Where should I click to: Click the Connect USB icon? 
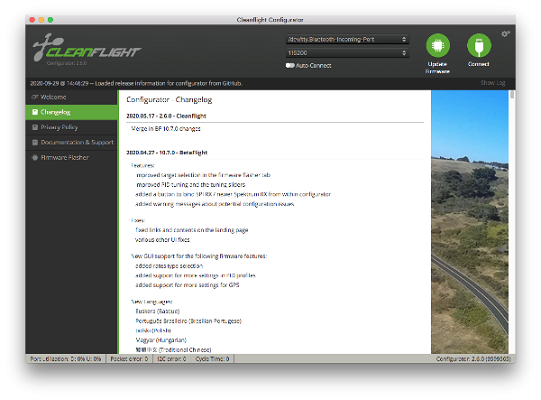479,45
